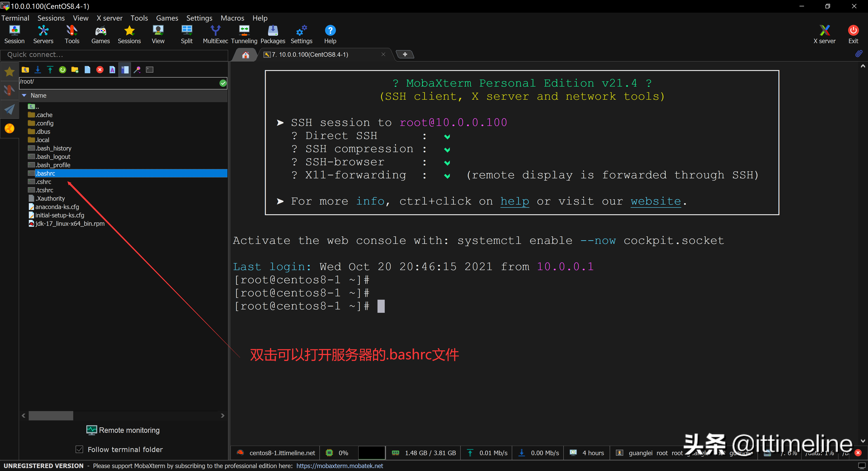Toggle the highlighted side-panel layout icon
This screenshot has width=868, height=471.
click(125, 70)
